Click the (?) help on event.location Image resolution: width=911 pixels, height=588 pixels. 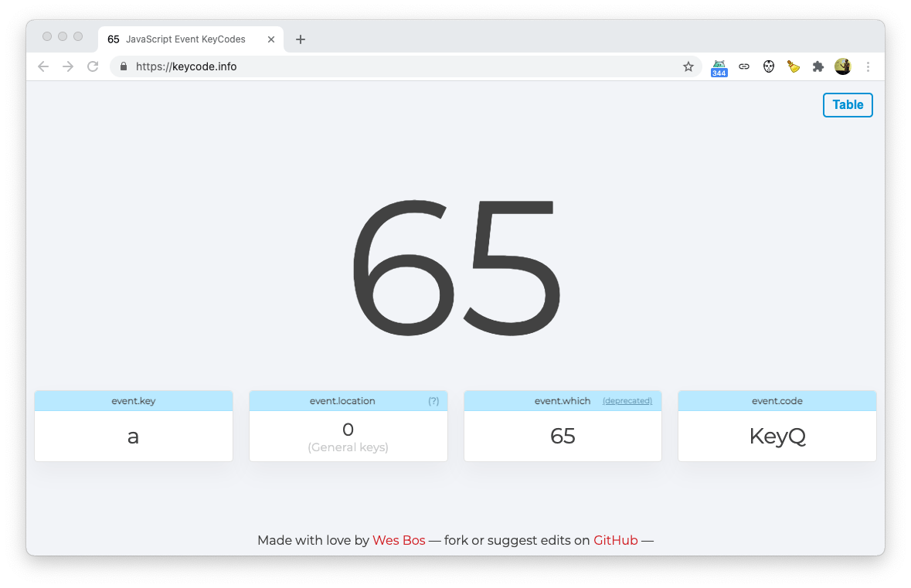click(433, 401)
